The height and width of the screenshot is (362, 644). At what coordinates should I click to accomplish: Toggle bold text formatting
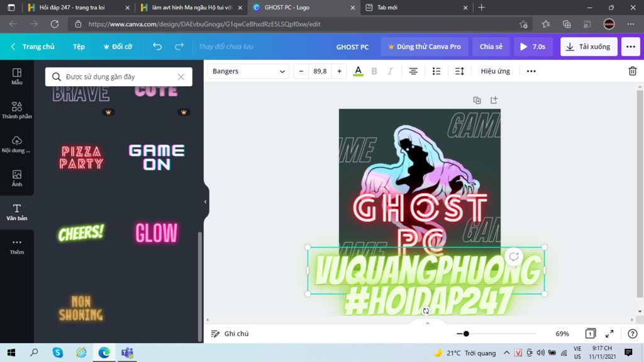(x=374, y=71)
